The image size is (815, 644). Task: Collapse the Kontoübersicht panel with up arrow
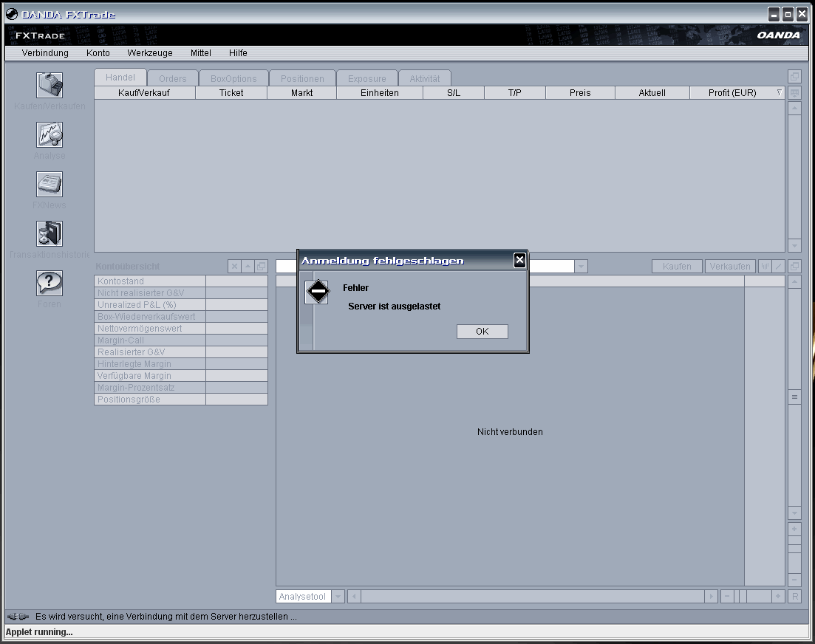(x=248, y=267)
